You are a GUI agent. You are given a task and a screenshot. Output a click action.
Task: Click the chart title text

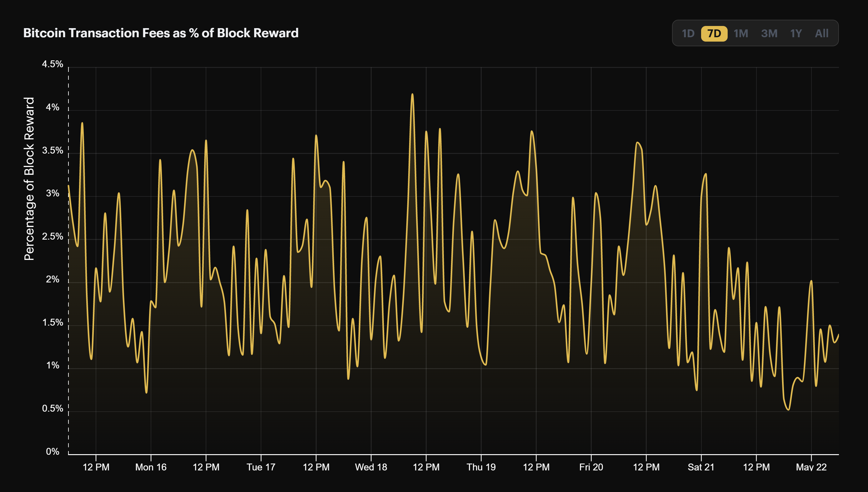[x=161, y=33]
